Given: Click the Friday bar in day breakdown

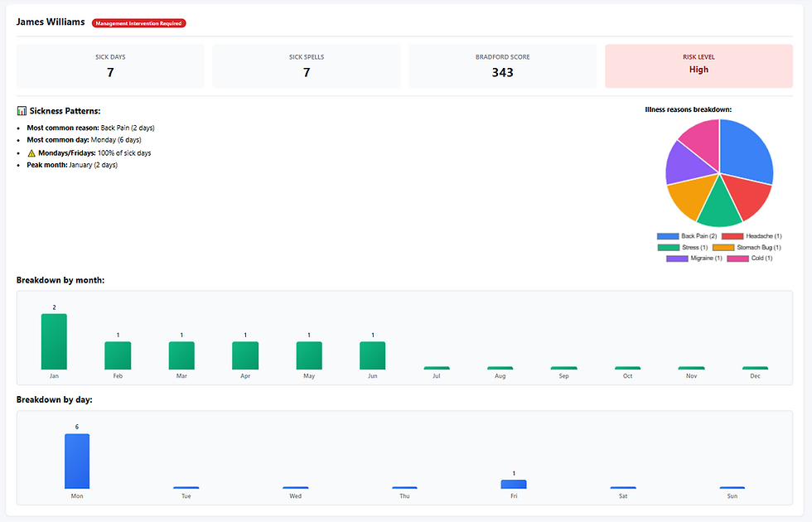Looking at the screenshot, I should tap(514, 484).
